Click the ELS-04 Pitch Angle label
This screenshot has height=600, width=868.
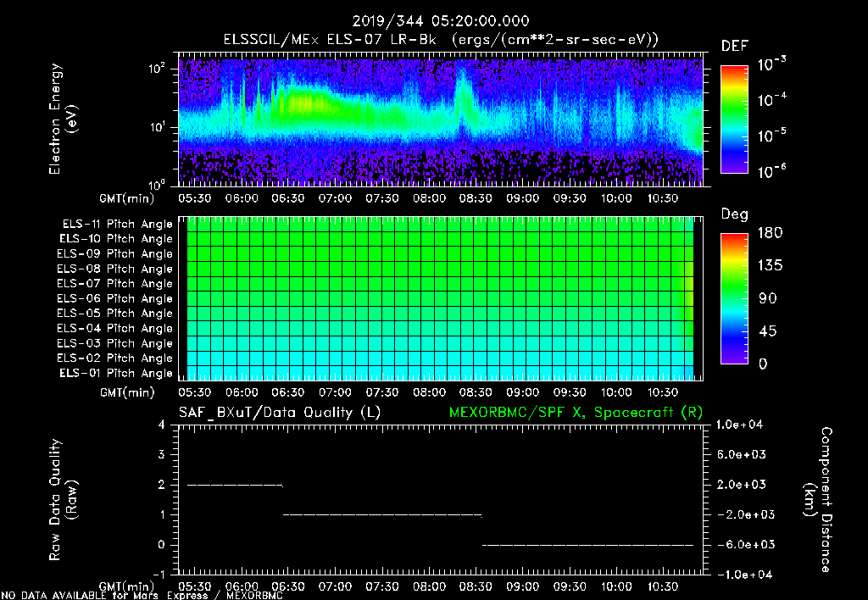(114, 328)
